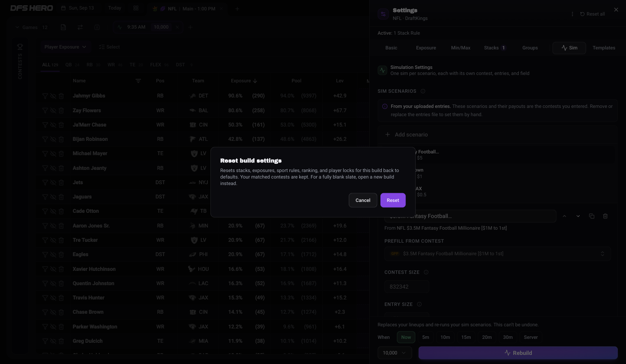Click the filter icon for Ja'Marr Chase
The image size is (626, 364).
click(45, 125)
